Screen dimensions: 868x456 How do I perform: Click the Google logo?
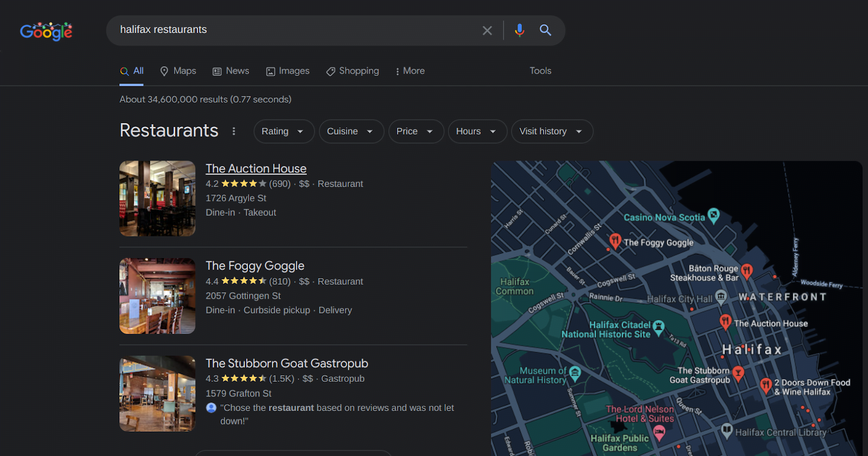46,31
